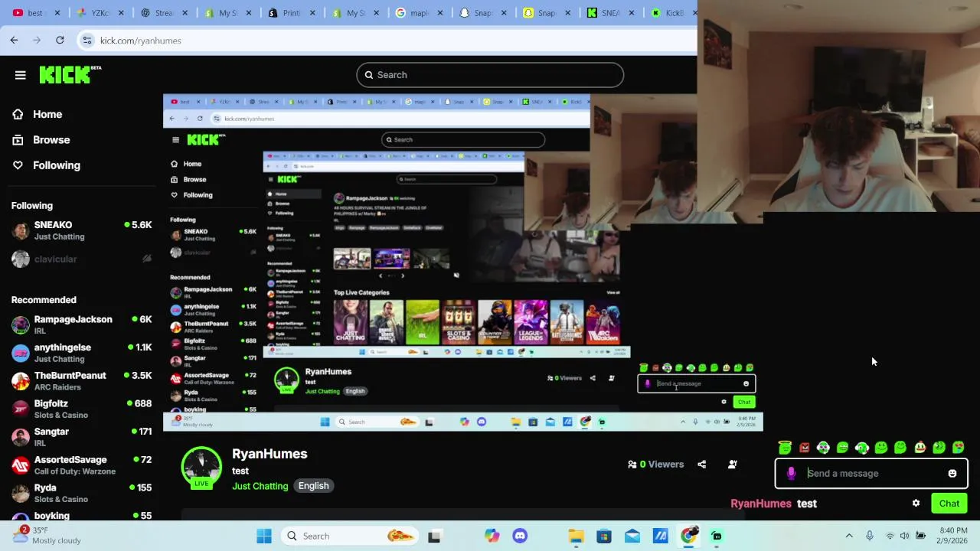Reload the kick.com page

[x=60, y=40]
